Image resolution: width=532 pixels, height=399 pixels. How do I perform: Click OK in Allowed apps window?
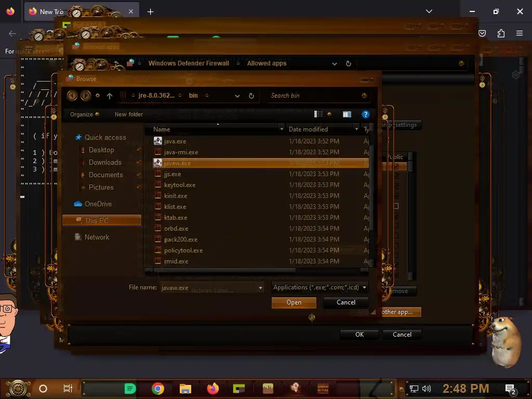pyautogui.click(x=360, y=335)
